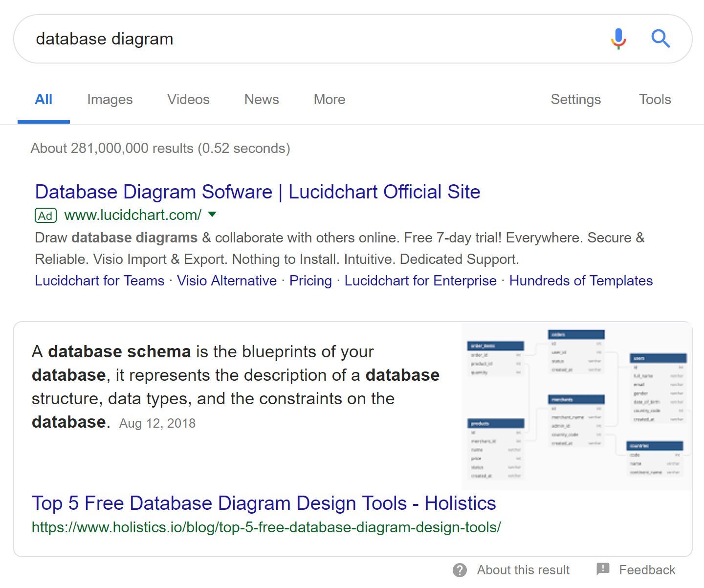Click the feedback flag icon
This screenshot has height=588, width=704.
(x=603, y=569)
